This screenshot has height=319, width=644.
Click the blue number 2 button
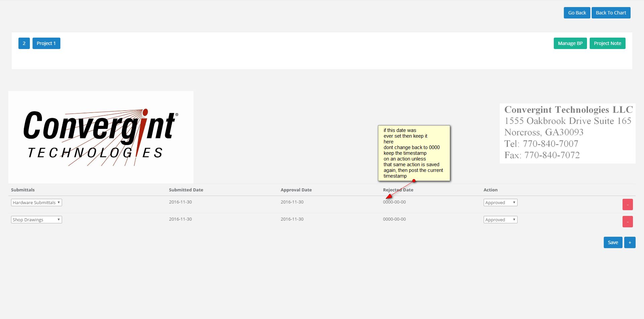[24, 43]
